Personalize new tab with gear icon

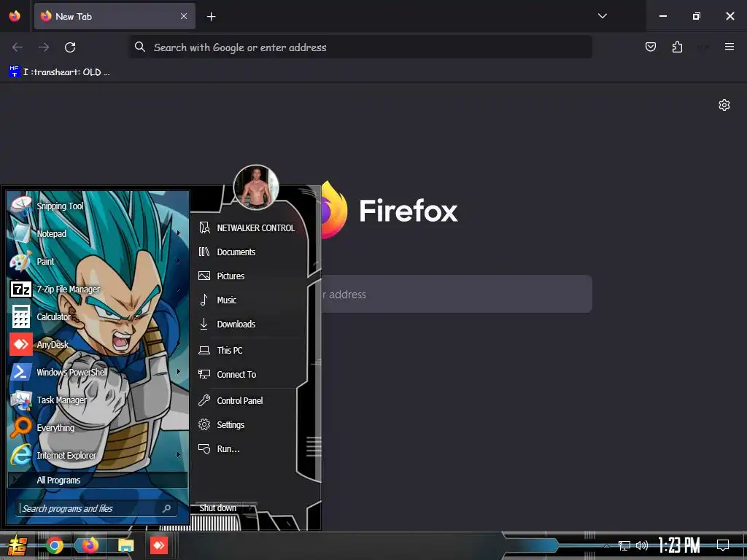click(724, 105)
